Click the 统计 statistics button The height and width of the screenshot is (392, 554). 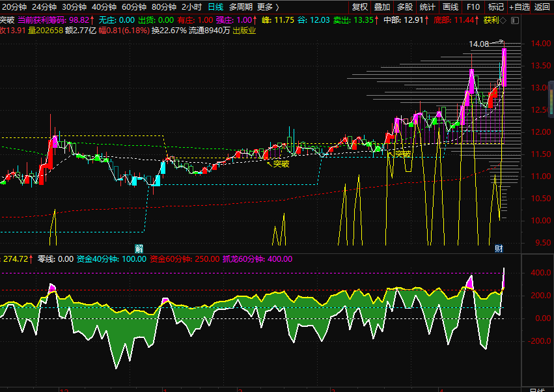(x=427, y=7)
